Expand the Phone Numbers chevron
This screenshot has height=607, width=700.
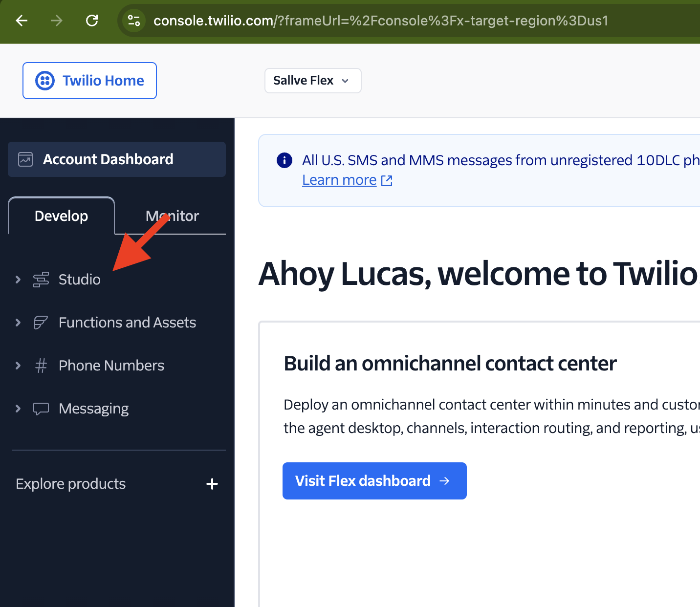[18, 366]
